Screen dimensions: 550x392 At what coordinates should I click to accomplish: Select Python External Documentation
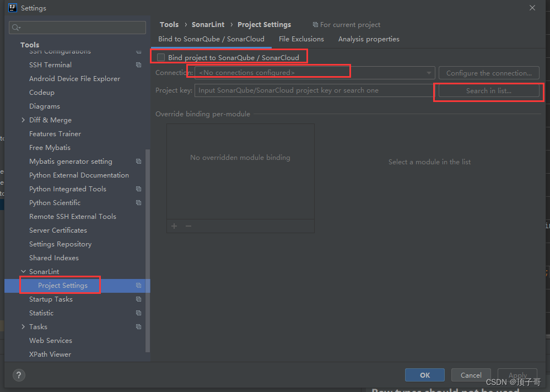[79, 175]
